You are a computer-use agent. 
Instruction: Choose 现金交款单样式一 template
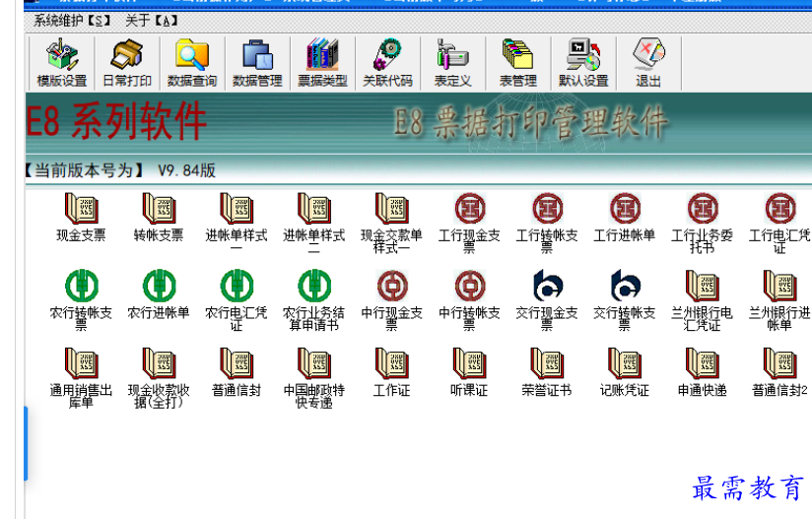[392, 223]
